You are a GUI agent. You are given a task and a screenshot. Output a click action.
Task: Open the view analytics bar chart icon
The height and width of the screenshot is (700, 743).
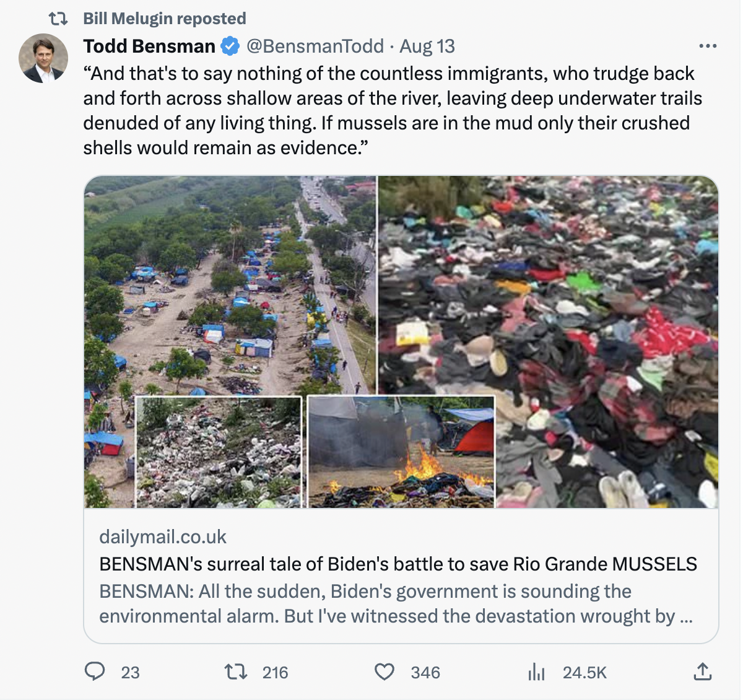536,672
